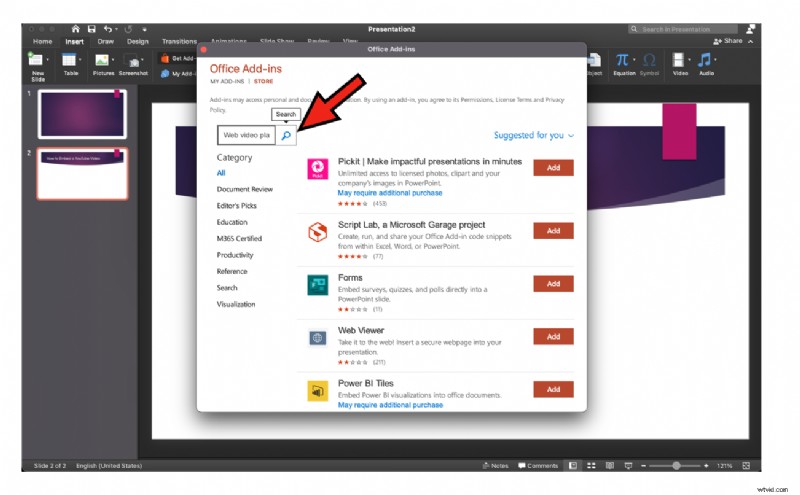Select the M365 Certified category
This screenshot has width=800, height=495.
pos(239,238)
